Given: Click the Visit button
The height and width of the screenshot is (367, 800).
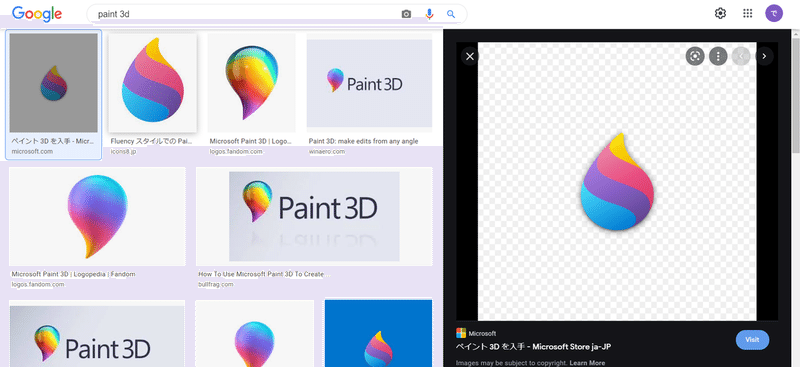Looking at the screenshot, I should 752,339.
